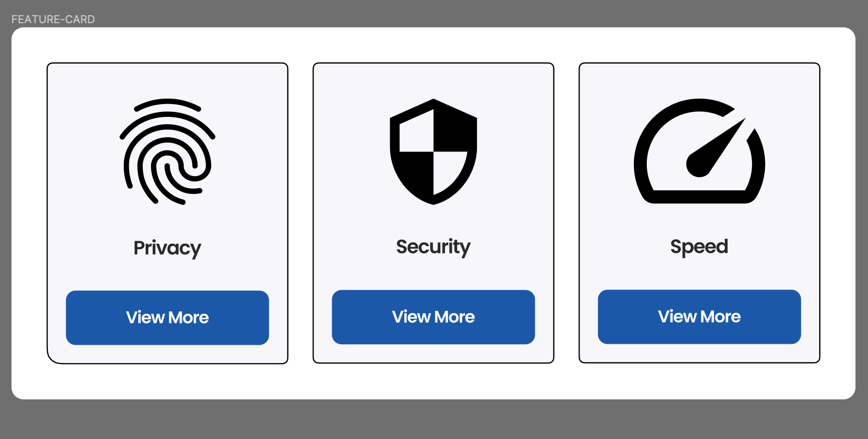Open View More under Speed
The height and width of the screenshot is (439, 868).
coord(699,317)
